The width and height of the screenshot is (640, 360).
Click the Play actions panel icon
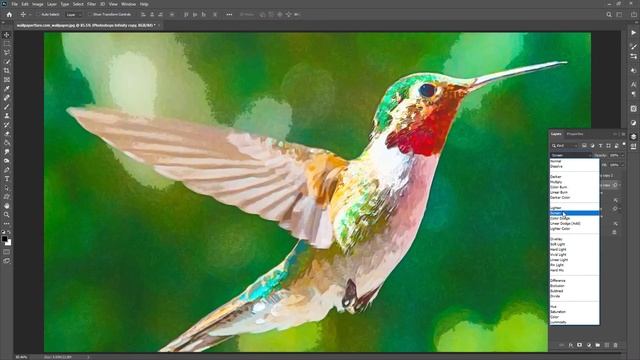633,33
